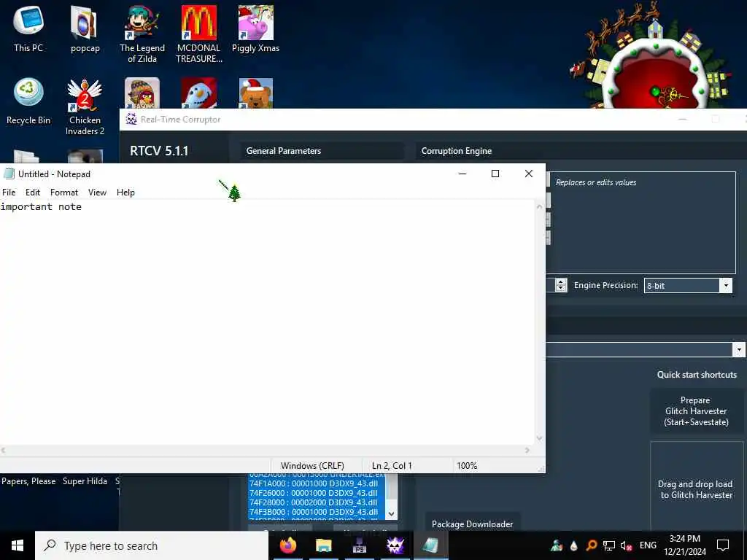Open Firefox from the taskbar
747x560 pixels.
coord(287,545)
